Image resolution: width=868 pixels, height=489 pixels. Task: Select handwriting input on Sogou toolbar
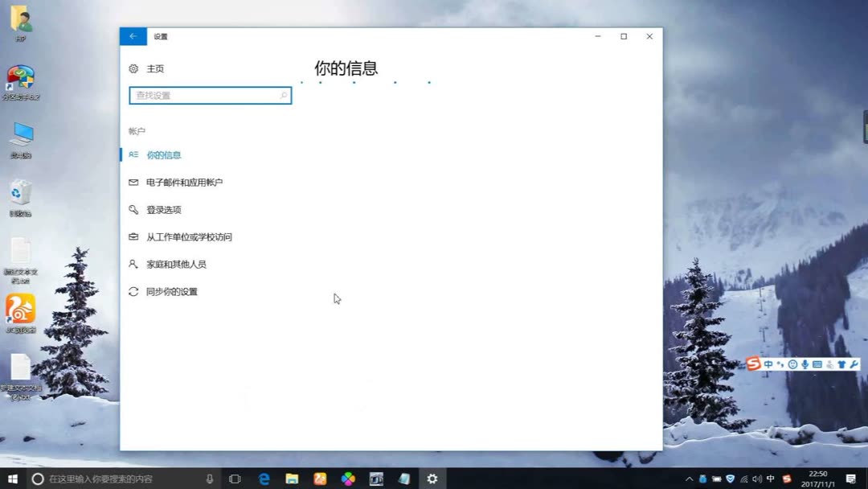coord(831,364)
